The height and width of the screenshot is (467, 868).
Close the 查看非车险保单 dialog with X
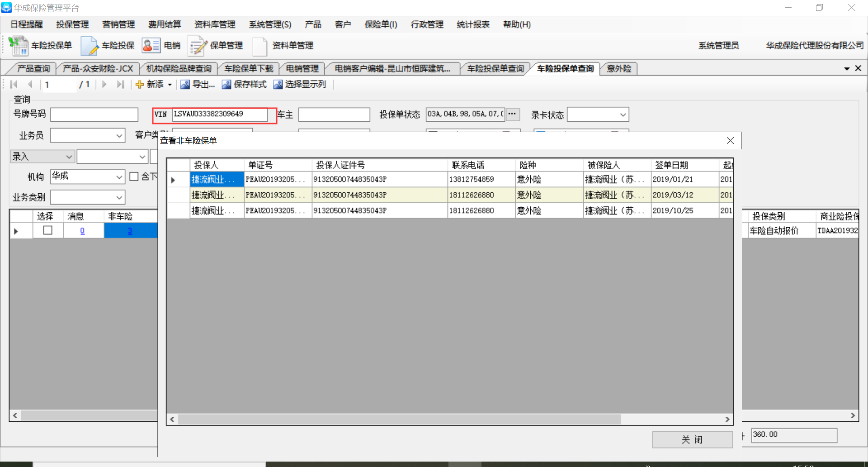(x=730, y=141)
